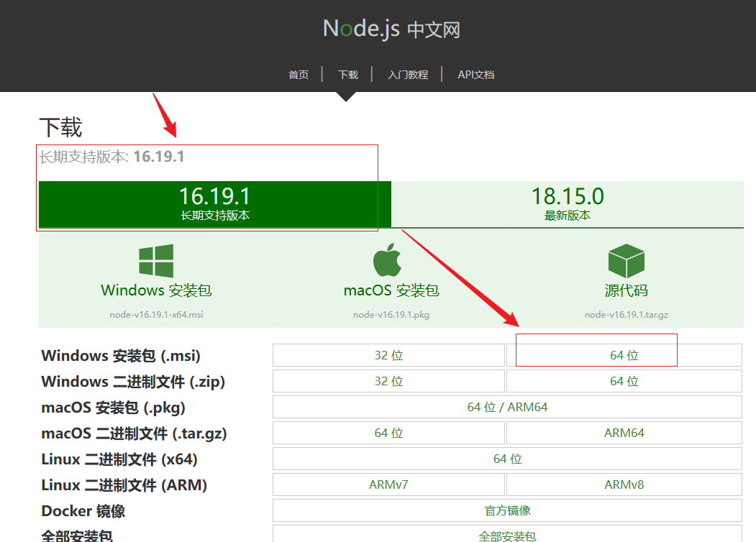Screen dimensions: 756x542
Task: Open the API文档 page
Action: click(x=475, y=74)
